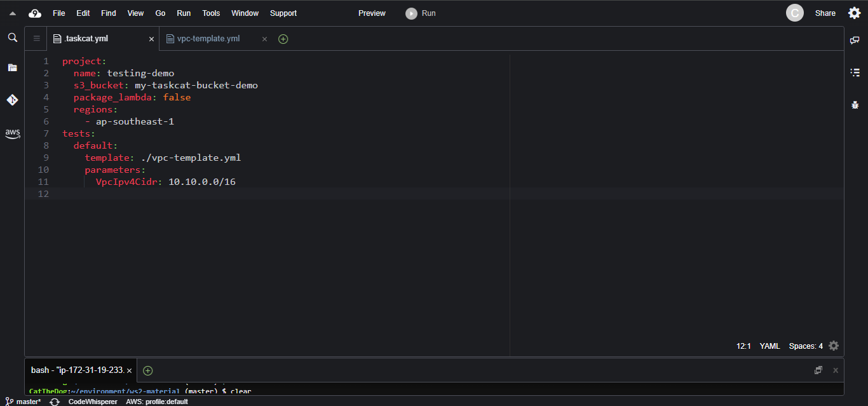868x406 pixels.
Task: Open the Environment file tree folder icon
Action: pos(12,67)
